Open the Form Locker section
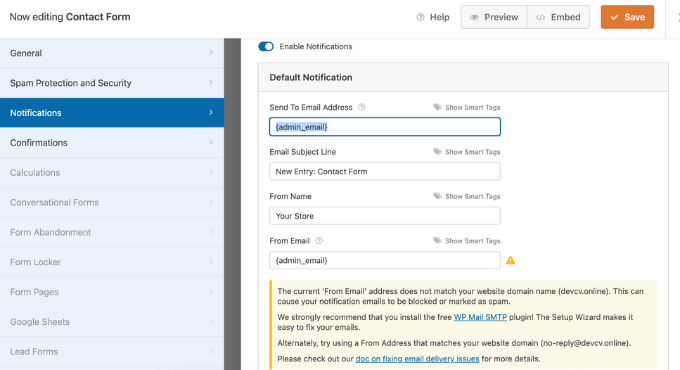680x370 pixels. 112,262
